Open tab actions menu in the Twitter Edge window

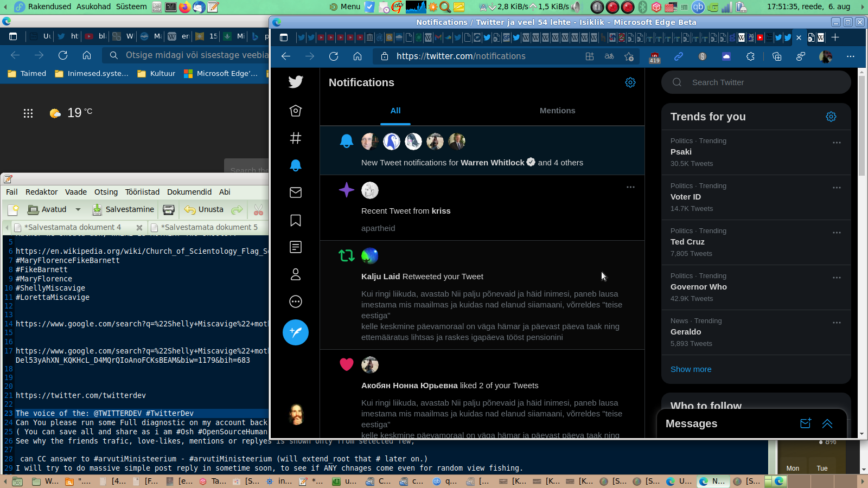(283, 37)
